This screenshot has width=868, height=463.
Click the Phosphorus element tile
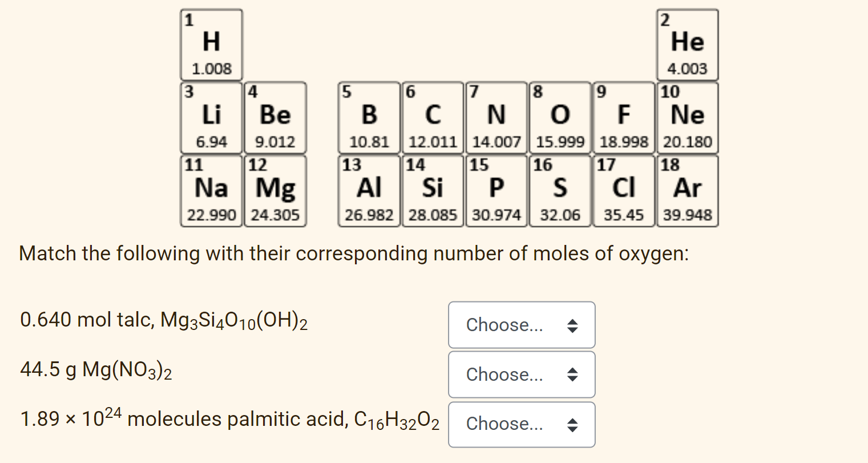pos(496,191)
